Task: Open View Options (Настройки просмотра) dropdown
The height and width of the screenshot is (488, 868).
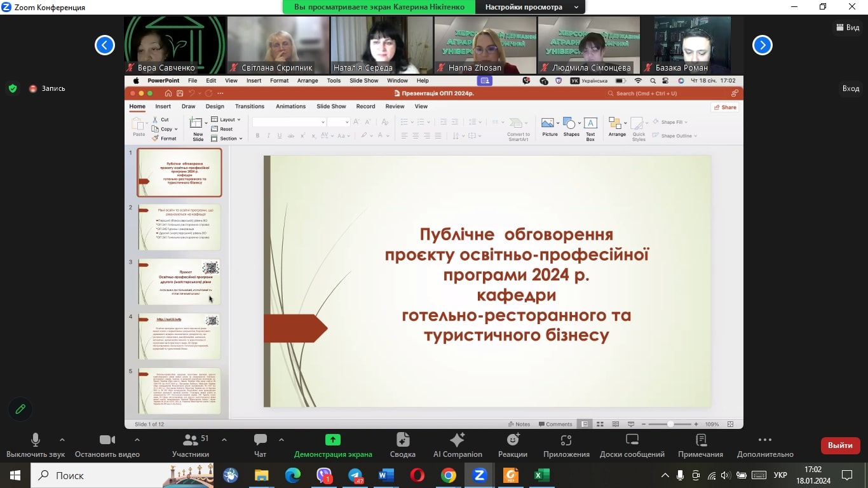Action: click(x=531, y=7)
